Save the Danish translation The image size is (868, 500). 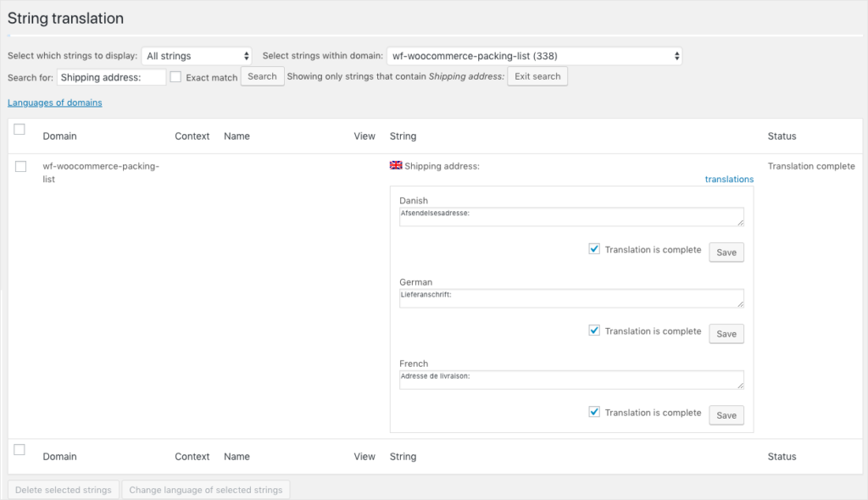click(x=726, y=253)
